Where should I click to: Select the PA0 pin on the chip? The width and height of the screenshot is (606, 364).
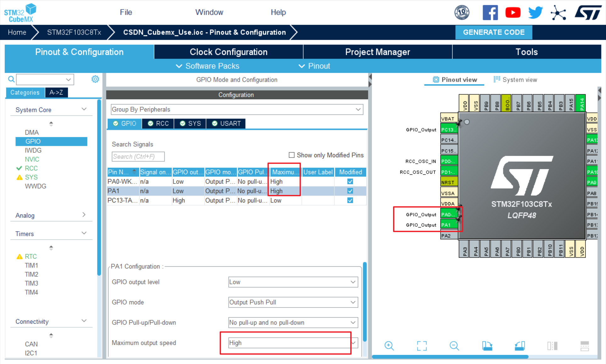449,214
